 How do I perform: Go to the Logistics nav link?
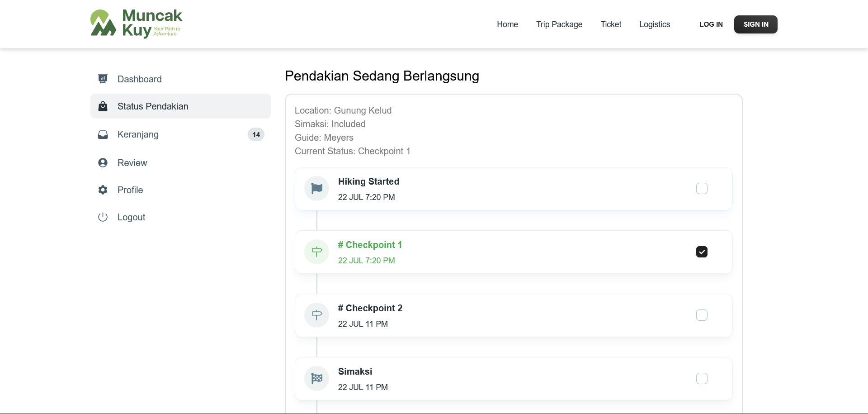[x=654, y=24]
